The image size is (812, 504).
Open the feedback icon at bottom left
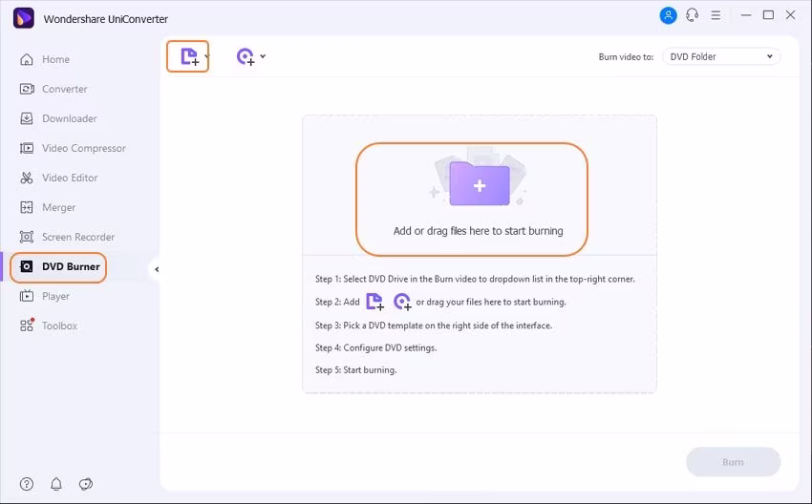pos(86,484)
